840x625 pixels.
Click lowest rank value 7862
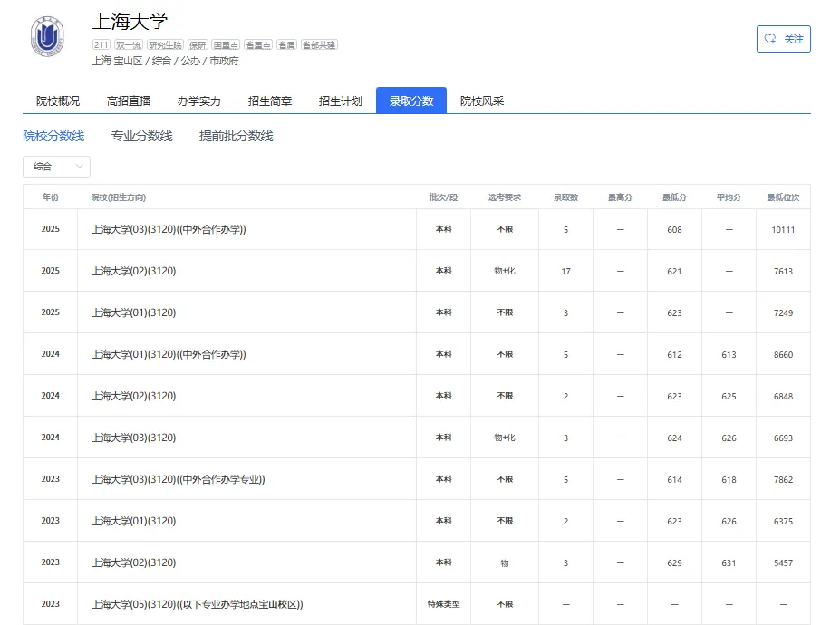[x=783, y=479]
